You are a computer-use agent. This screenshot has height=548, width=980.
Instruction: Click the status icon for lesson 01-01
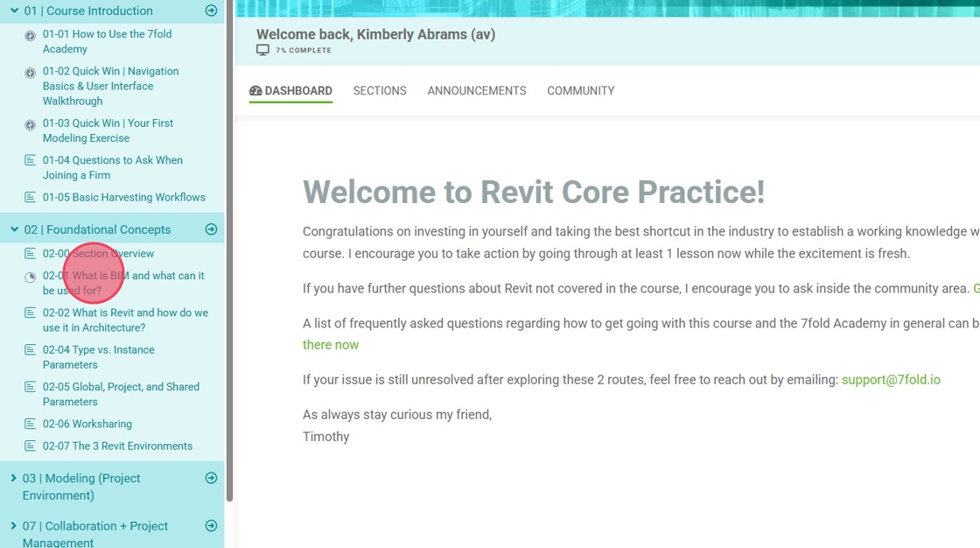[31, 36]
